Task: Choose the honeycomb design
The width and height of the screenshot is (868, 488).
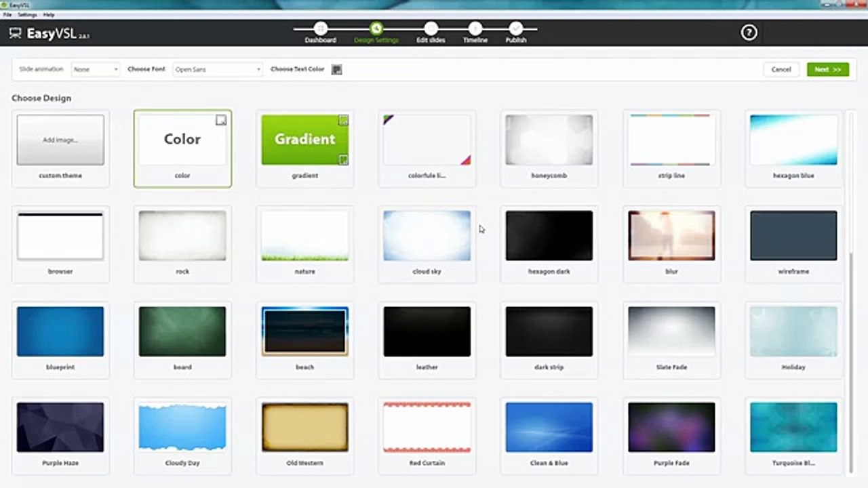Action: click(549, 148)
